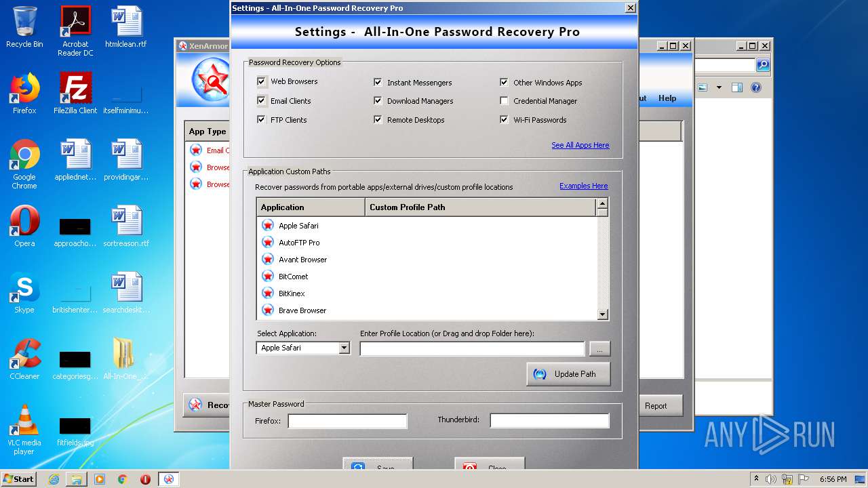Click the BitComet row icon

268,276
